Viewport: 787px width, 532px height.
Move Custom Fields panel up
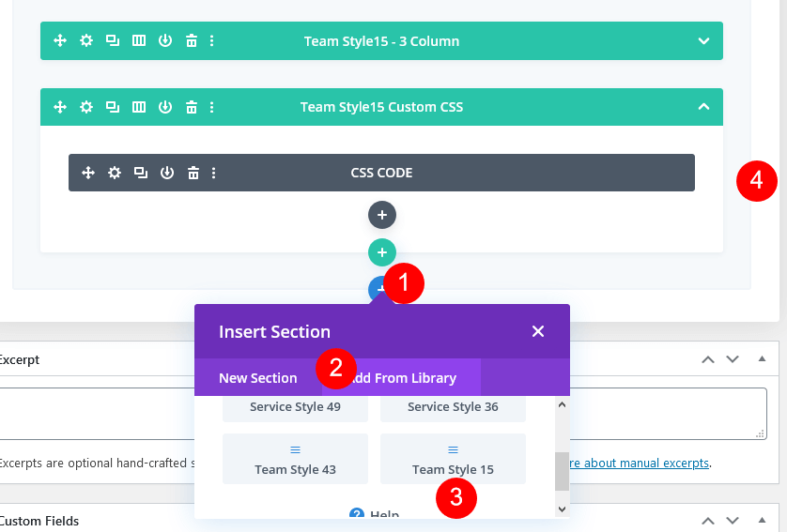(x=708, y=521)
